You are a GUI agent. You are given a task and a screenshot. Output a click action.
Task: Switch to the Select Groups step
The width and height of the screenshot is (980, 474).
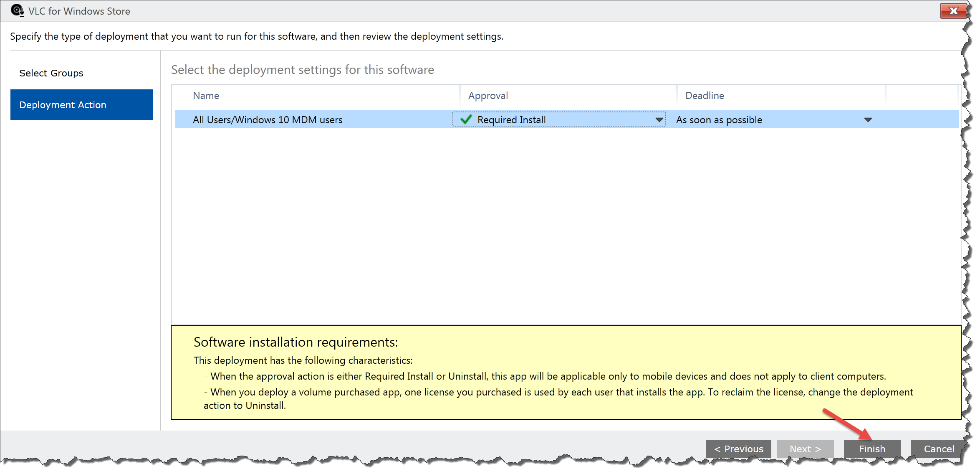click(51, 73)
